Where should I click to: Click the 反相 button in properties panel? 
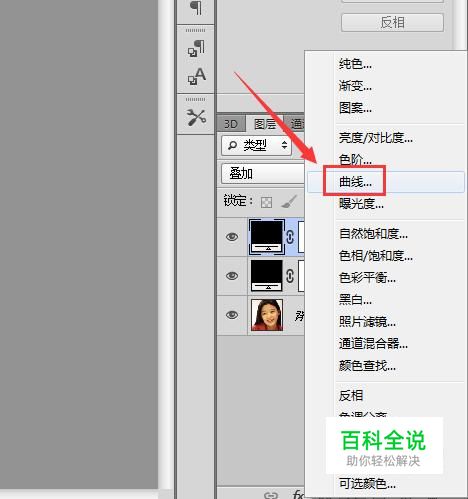click(x=392, y=23)
